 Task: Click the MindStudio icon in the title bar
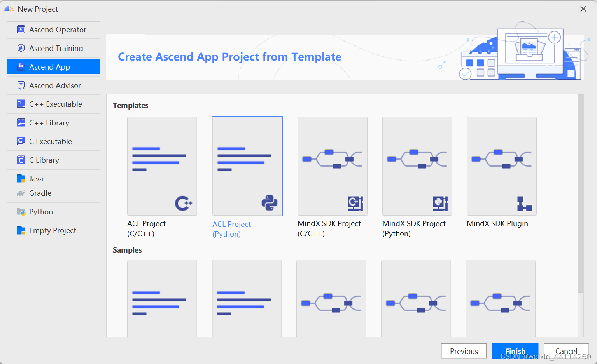pos(9,9)
